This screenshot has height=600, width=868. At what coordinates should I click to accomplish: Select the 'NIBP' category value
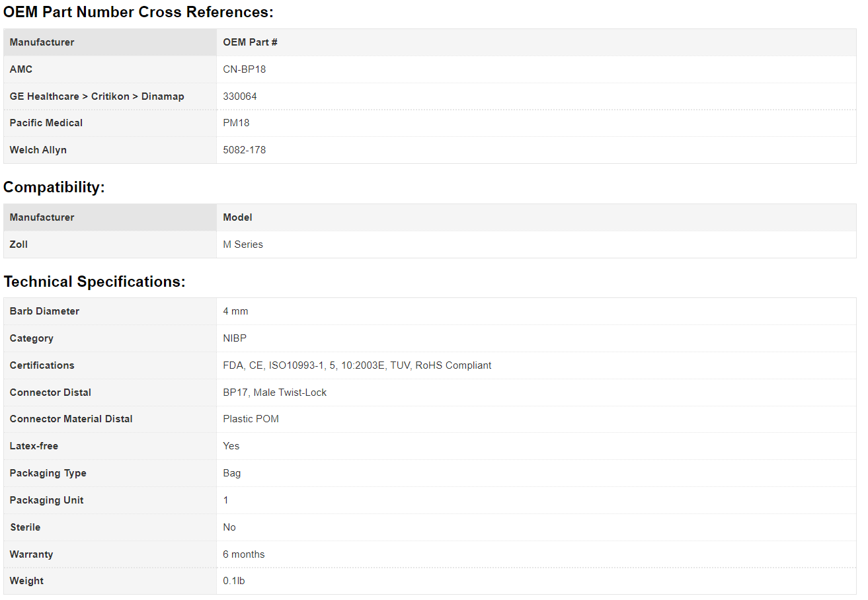[235, 338]
